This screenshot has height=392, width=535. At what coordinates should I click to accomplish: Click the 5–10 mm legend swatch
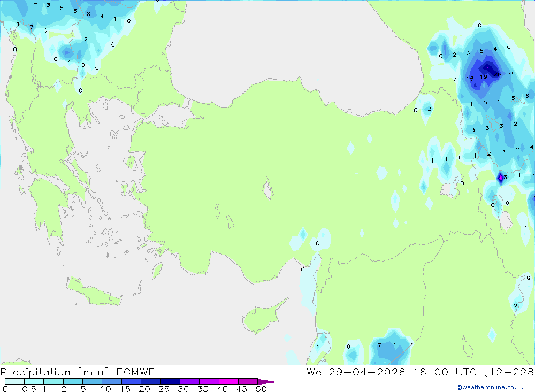(92, 381)
